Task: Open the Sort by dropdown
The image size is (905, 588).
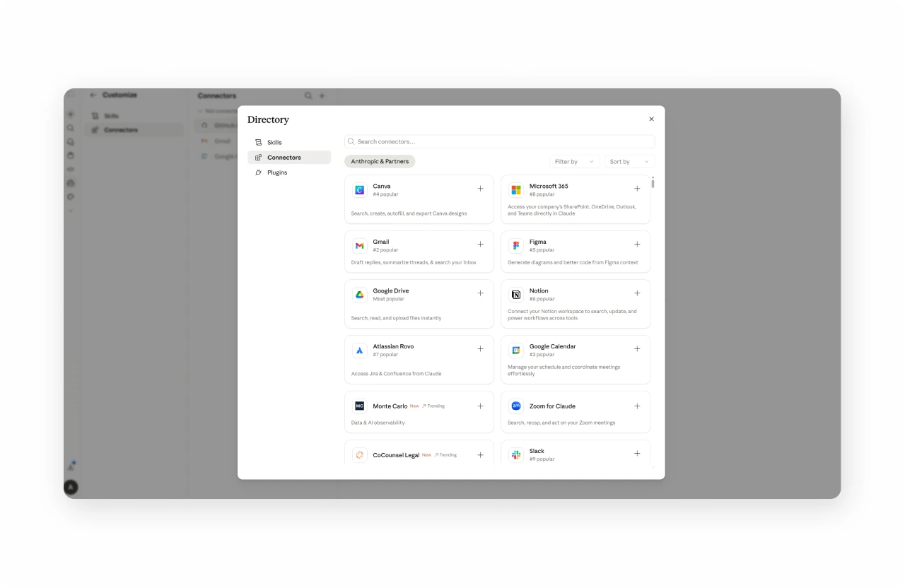Action: pos(629,162)
